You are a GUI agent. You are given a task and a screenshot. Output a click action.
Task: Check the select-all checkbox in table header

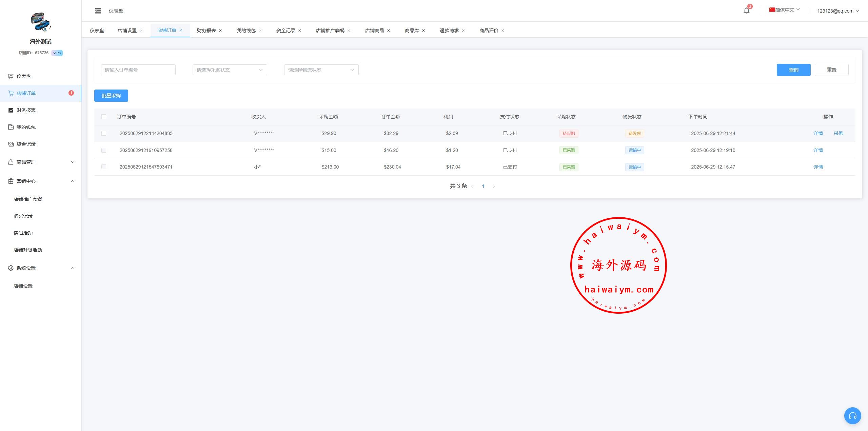pos(104,117)
